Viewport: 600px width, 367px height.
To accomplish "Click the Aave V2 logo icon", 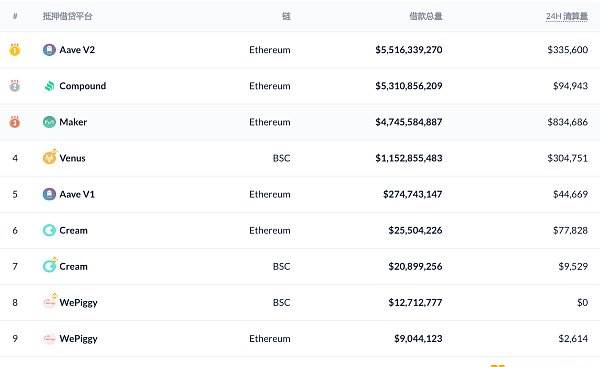I will (49, 50).
